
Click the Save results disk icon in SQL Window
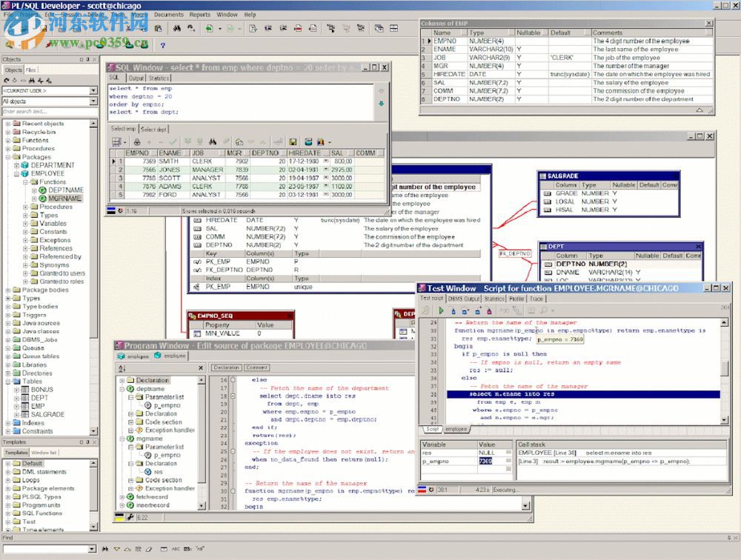coord(293,141)
